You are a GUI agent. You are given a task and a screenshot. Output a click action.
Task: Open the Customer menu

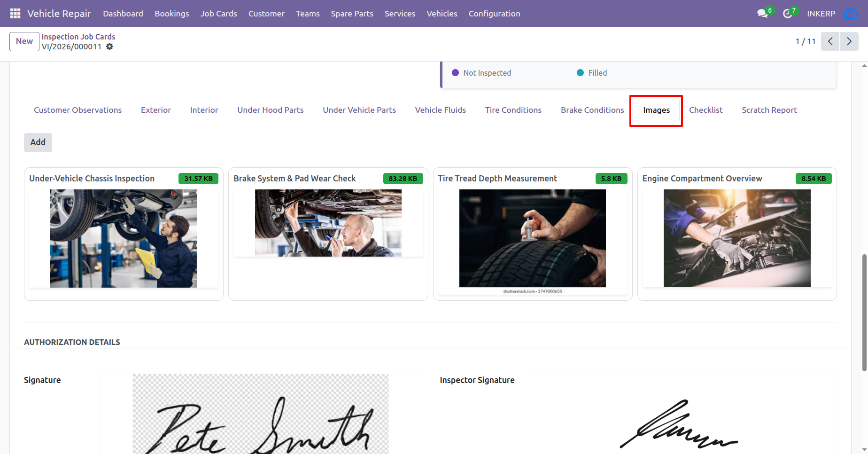click(266, 14)
